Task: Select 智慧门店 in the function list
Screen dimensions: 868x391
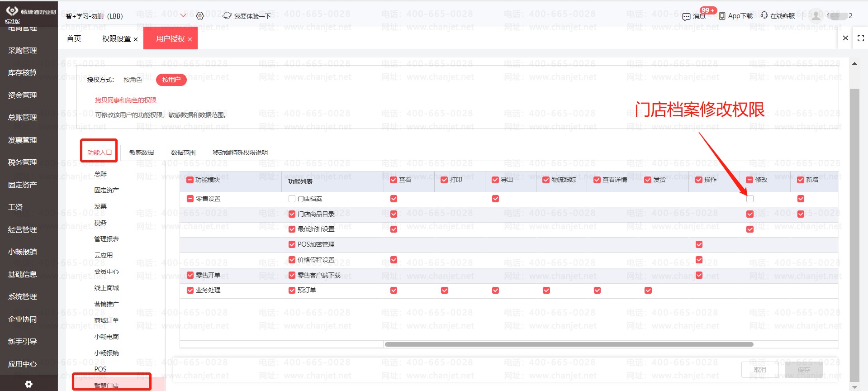Action: [x=106, y=386]
